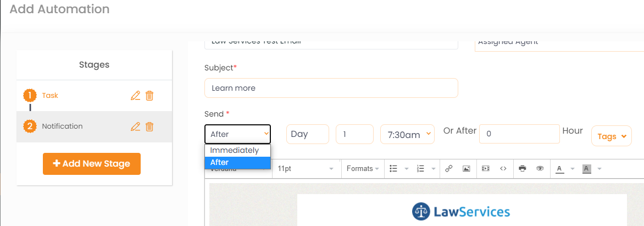This screenshot has width=644, height=226.
Task: Delete the Notification stage
Action: click(x=149, y=126)
